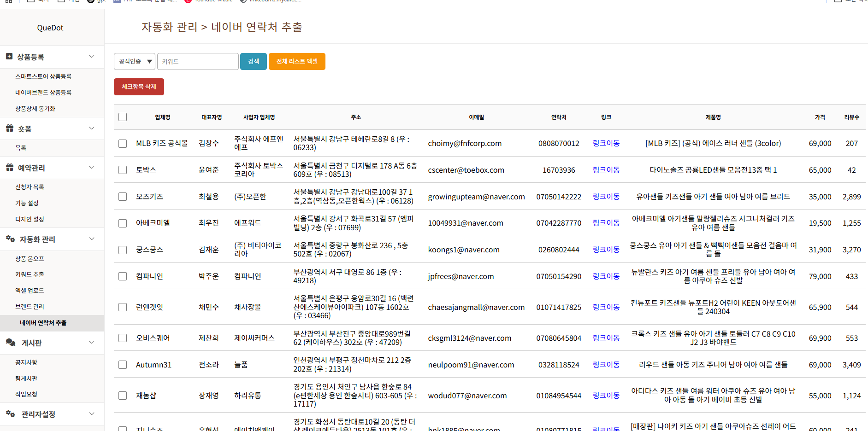Viewport: 868px width, 431px height.
Task: Click the 상품등록 plus icon
Action: 9,57
